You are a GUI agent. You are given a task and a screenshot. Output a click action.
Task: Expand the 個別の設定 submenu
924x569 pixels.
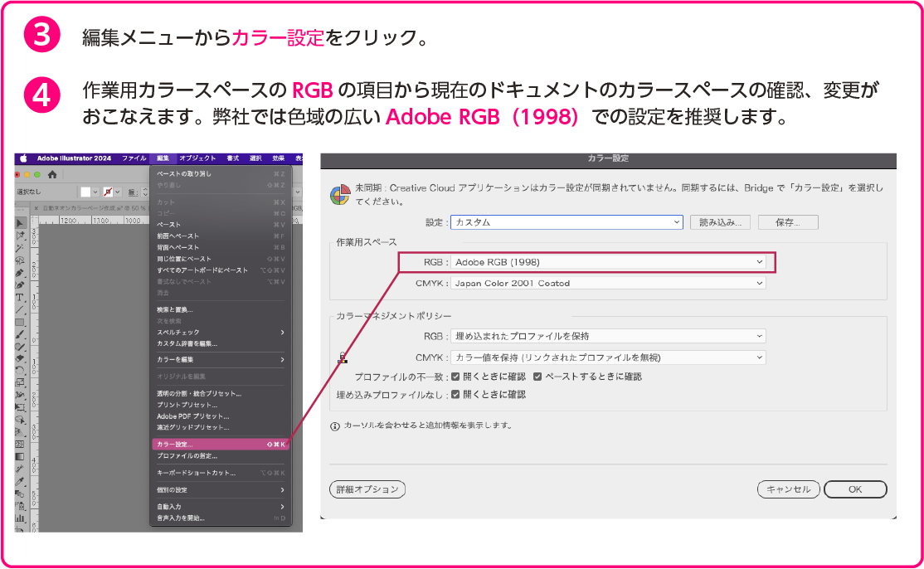click(x=221, y=490)
